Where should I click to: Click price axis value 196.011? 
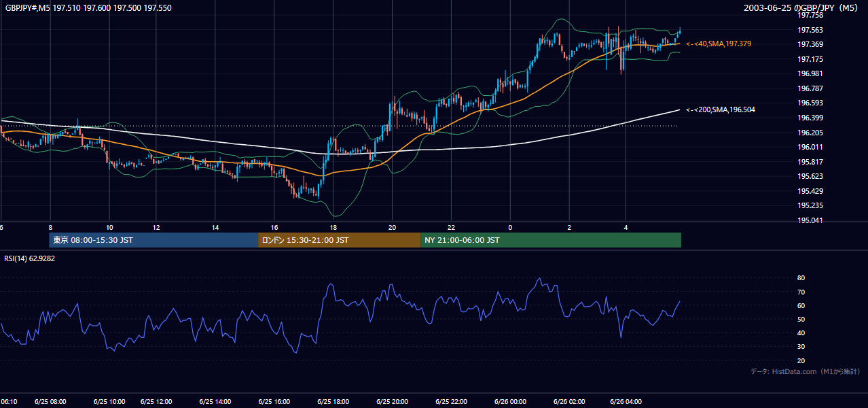click(810, 147)
